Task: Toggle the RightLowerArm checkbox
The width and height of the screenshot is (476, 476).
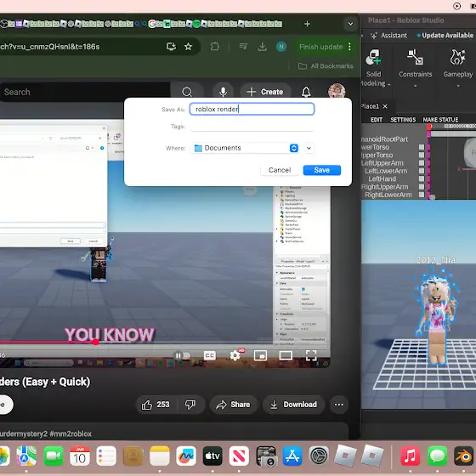Action: coord(422,195)
